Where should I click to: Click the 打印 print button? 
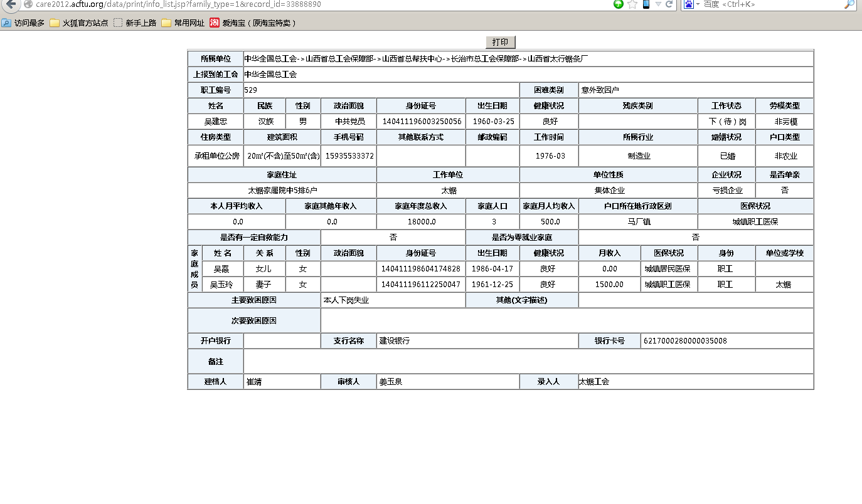501,42
